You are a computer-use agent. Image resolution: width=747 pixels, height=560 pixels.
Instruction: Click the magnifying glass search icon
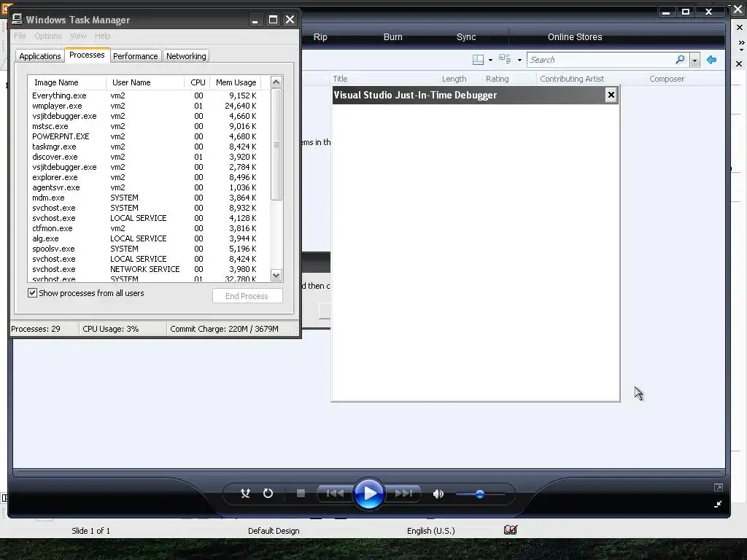pyautogui.click(x=680, y=60)
